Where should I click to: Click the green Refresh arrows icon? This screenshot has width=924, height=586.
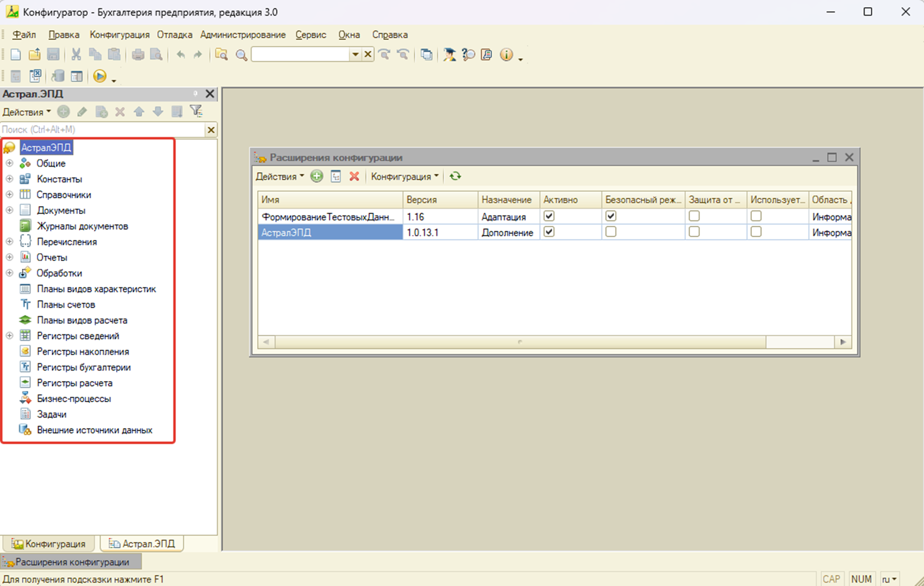point(455,176)
